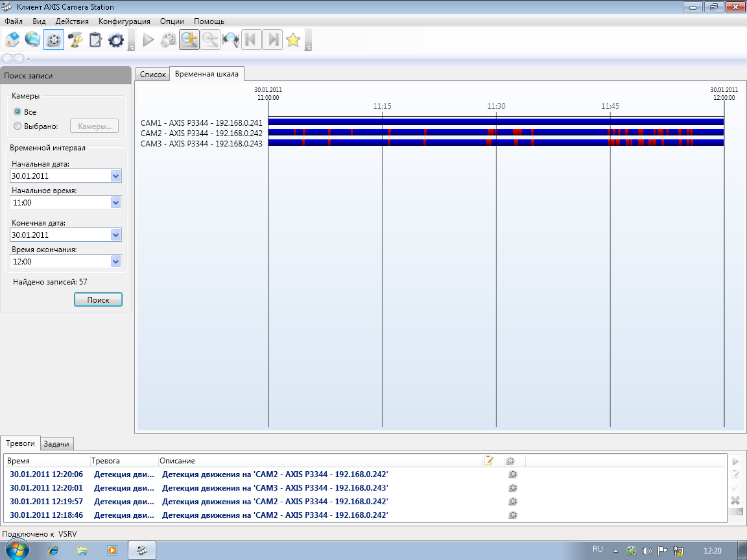Click the CAM2 recording bar on the timeline

point(454,132)
